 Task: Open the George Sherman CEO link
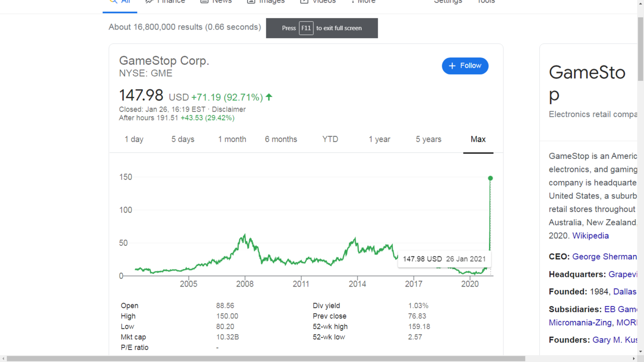tap(605, 257)
